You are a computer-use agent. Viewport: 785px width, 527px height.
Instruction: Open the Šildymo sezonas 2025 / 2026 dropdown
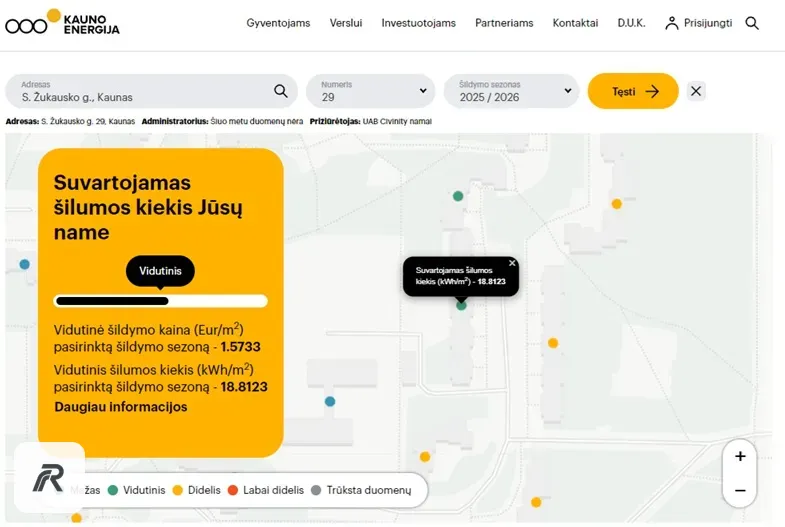[511, 91]
